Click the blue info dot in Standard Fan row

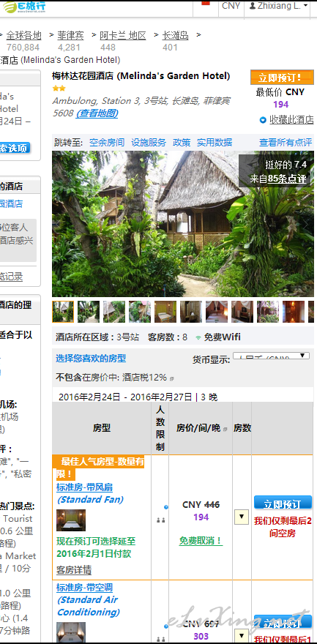coord(166,507)
